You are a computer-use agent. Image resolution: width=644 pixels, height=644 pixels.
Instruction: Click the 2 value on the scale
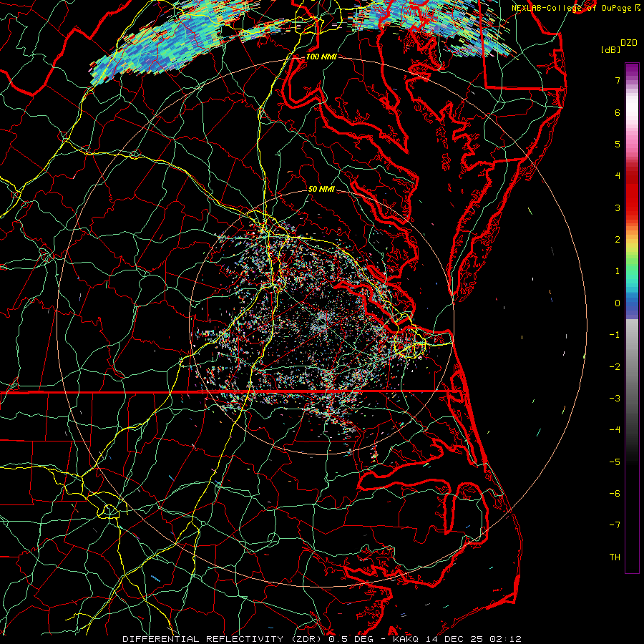point(618,240)
